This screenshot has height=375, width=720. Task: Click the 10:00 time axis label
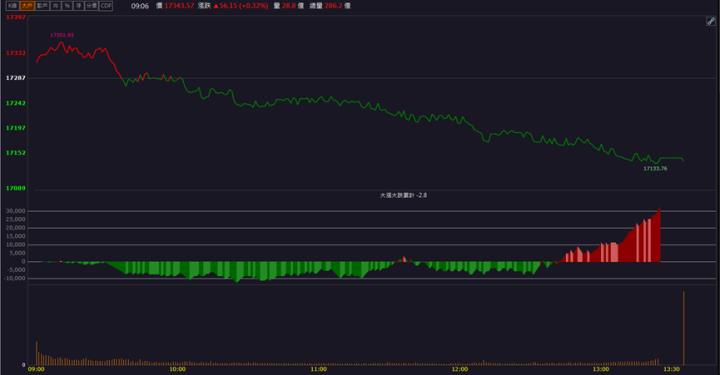tap(178, 369)
